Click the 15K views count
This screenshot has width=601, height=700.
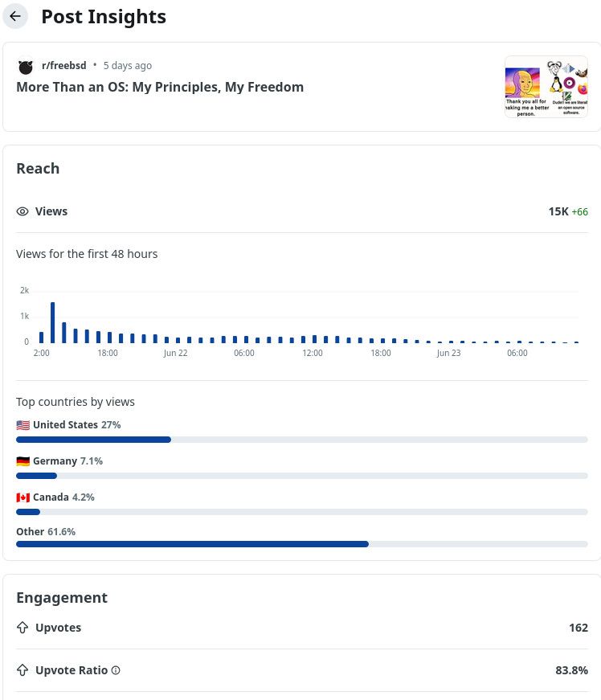click(x=558, y=211)
